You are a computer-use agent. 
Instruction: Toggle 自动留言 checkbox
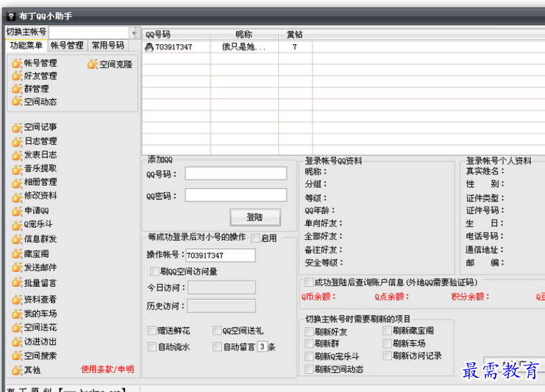point(217,347)
